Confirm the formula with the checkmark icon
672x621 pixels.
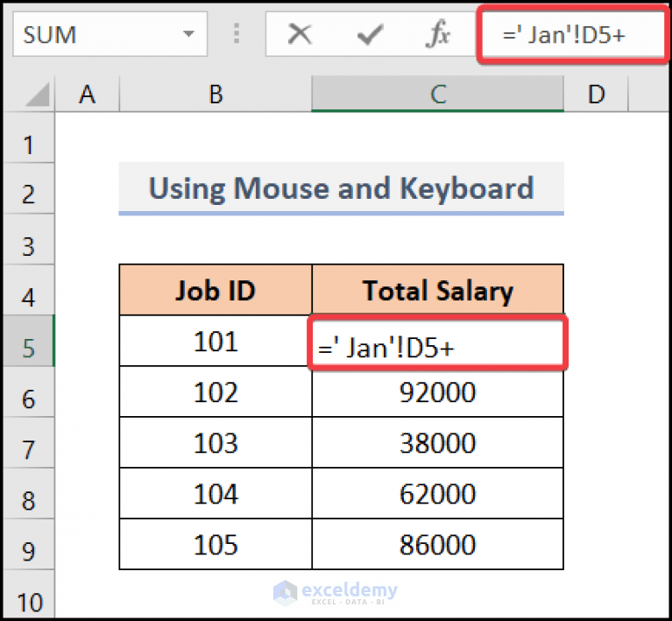point(370,34)
